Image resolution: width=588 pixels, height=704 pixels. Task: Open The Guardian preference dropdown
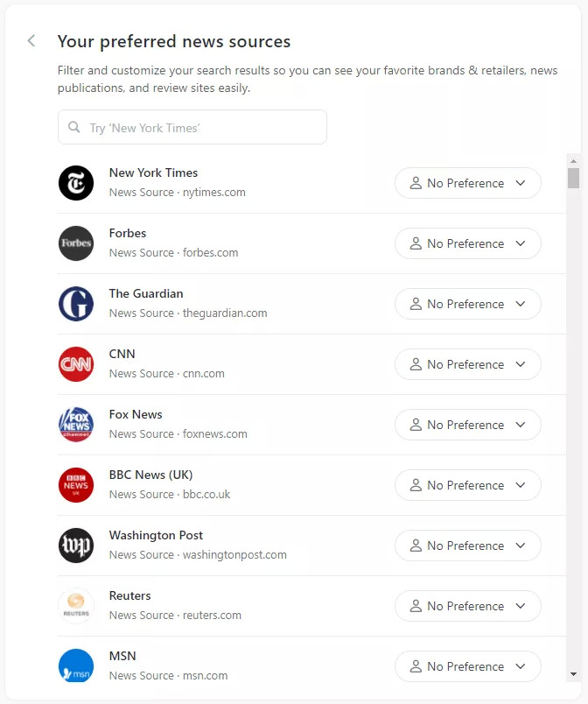[468, 304]
